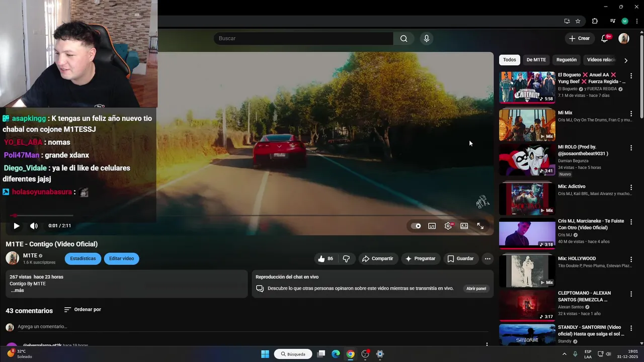Screen dimensions: 644x362
Task: Click the Buscar search field
Action: pyautogui.click(x=303, y=39)
